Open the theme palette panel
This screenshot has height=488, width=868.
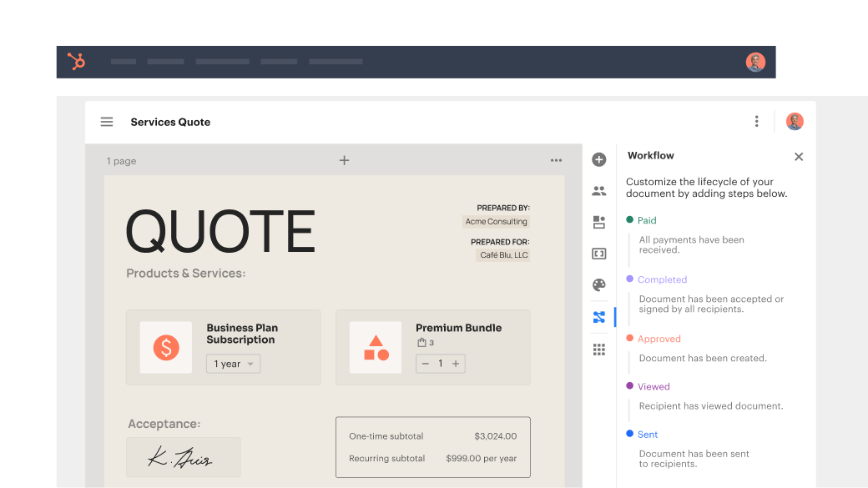(599, 284)
